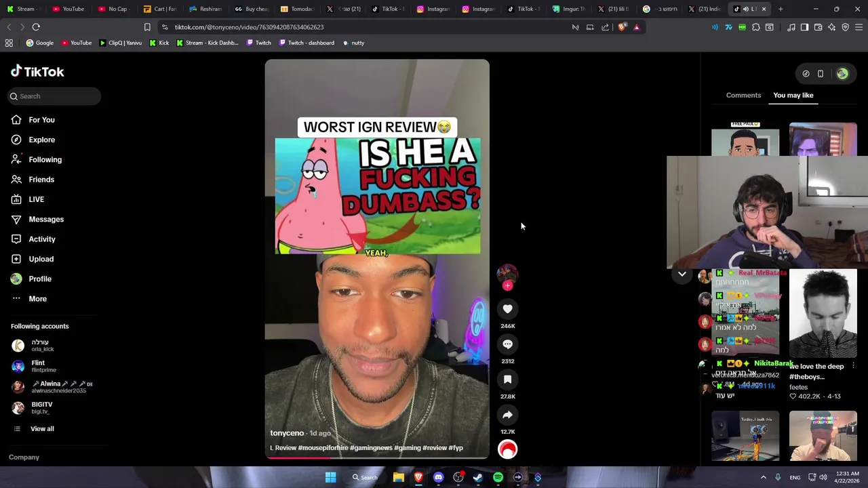Open Spotify from the taskbar
Image resolution: width=868 pixels, height=488 pixels.
(498, 477)
